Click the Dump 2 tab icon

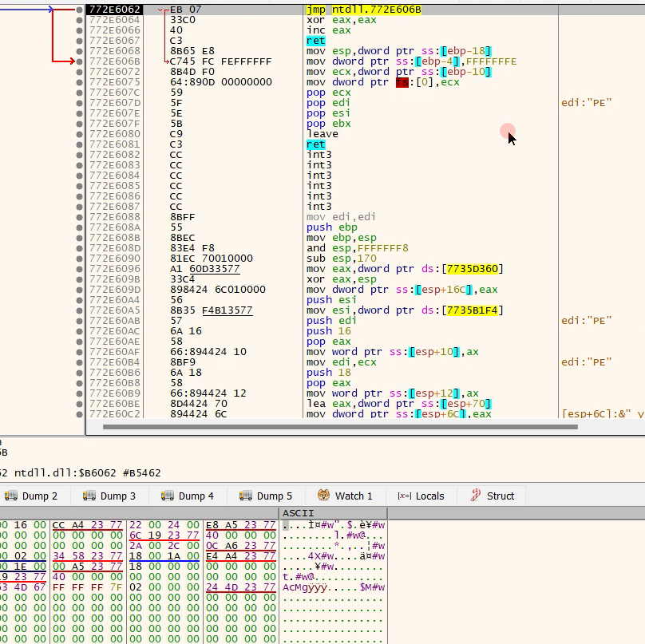pyautogui.click(x=10, y=496)
